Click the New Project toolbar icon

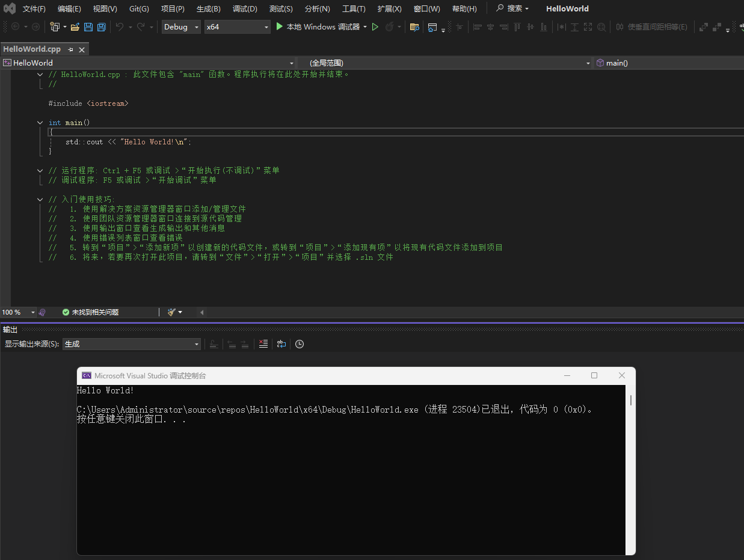click(x=54, y=27)
